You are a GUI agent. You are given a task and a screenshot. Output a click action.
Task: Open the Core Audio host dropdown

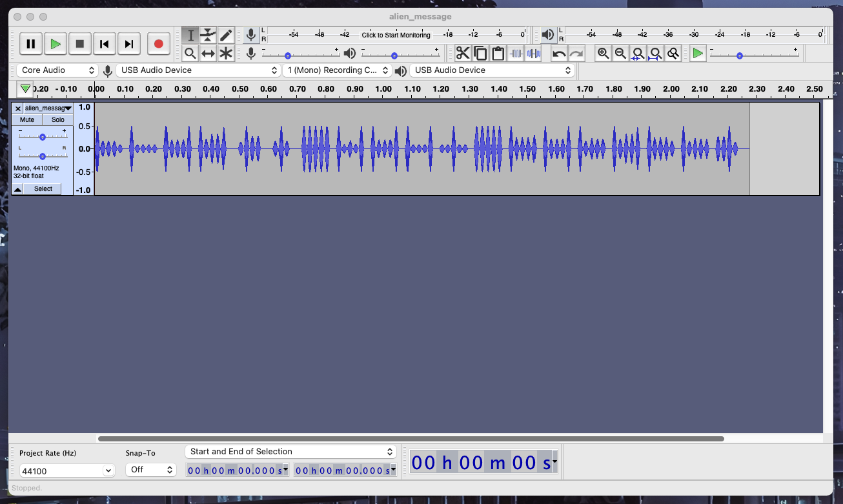coord(58,70)
